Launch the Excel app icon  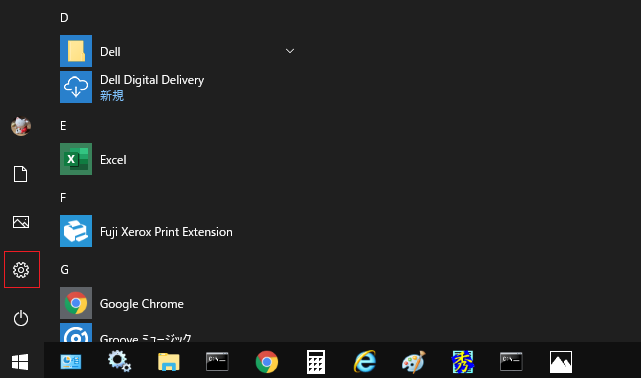pos(76,159)
